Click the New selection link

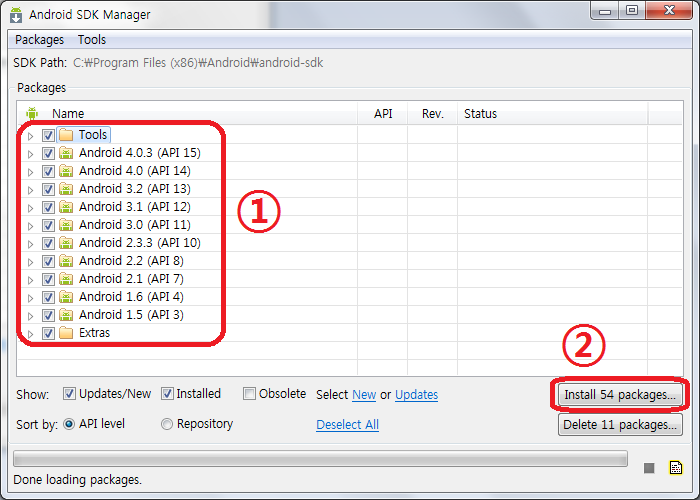click(x=364, y=395)
